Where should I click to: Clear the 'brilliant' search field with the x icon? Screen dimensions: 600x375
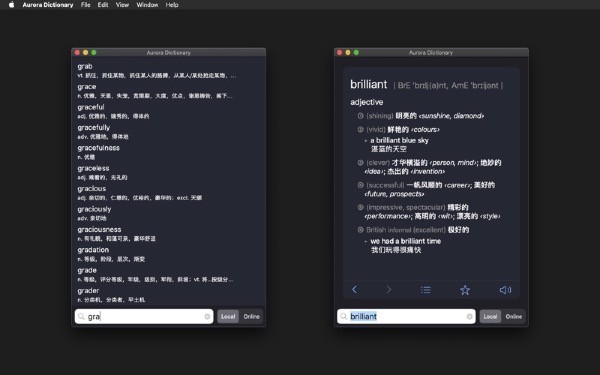(x=470, y=316)
